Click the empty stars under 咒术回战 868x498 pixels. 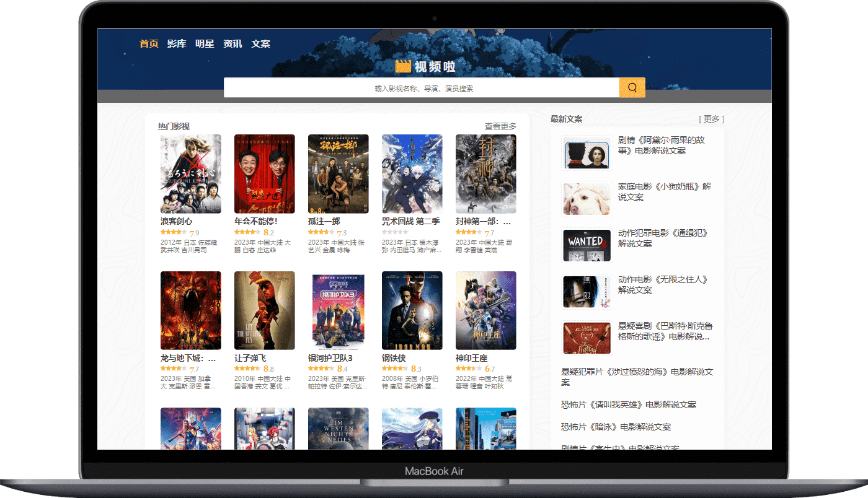click(x=395, y=232)
